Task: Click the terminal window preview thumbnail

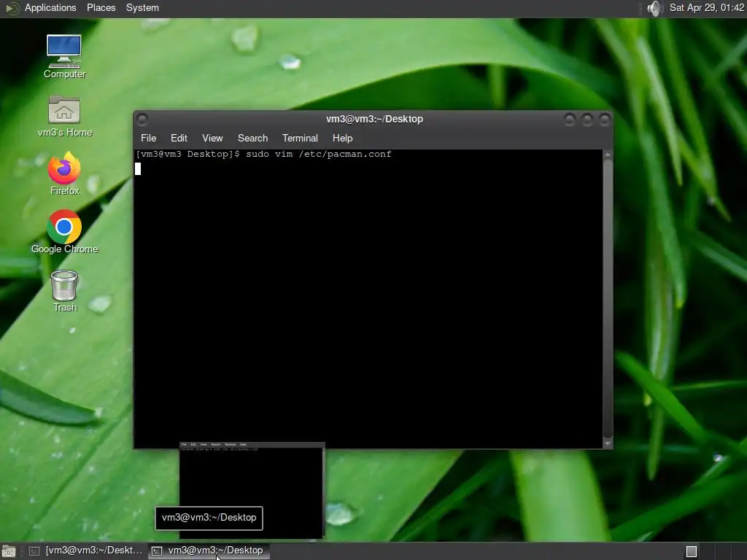Action: point(252,491)
